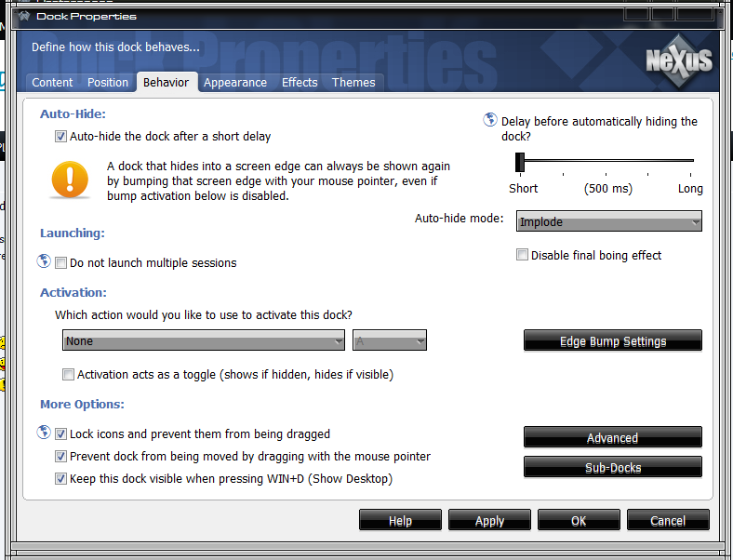Uncheck Auto-hide the dock after a short delay
This screenshot has width=733, height=560.
[x=61, y=137]
